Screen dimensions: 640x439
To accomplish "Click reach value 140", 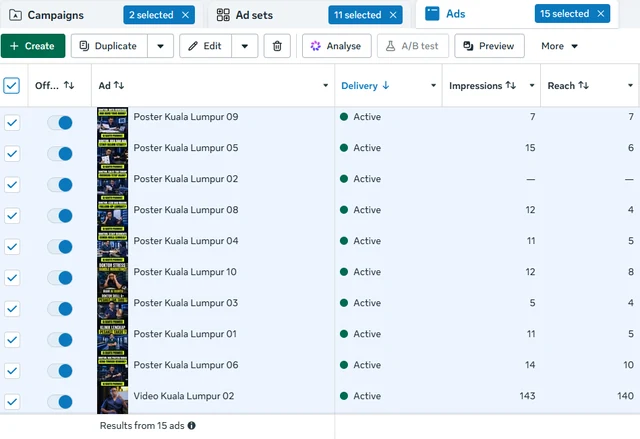I will (x=625, y=396).
